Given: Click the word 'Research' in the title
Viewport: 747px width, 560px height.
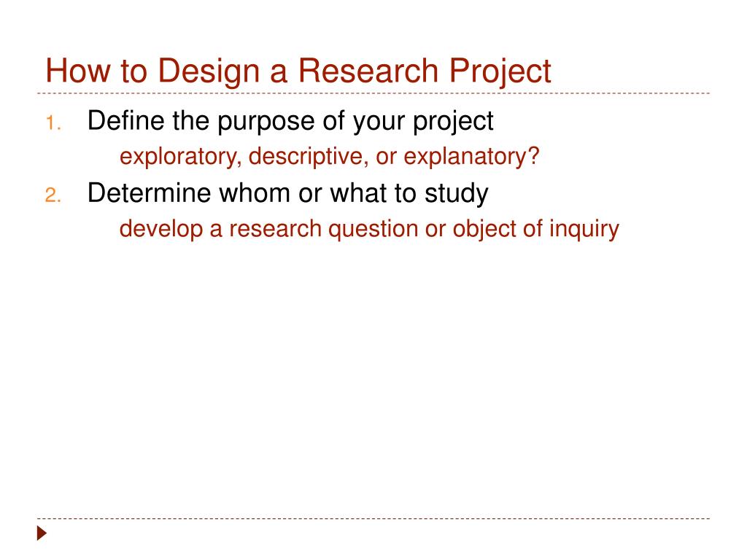Looking at the screenshot, I should coord(368,71).
